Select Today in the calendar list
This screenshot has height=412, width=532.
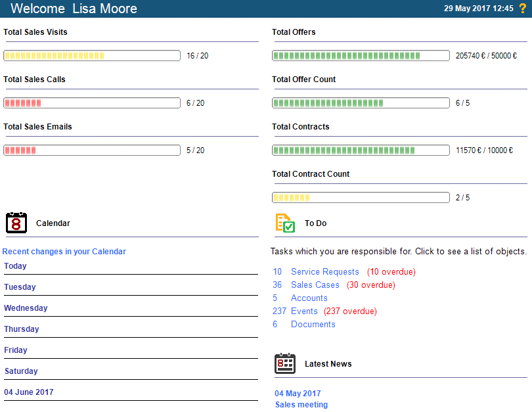[x=15, y=265]
